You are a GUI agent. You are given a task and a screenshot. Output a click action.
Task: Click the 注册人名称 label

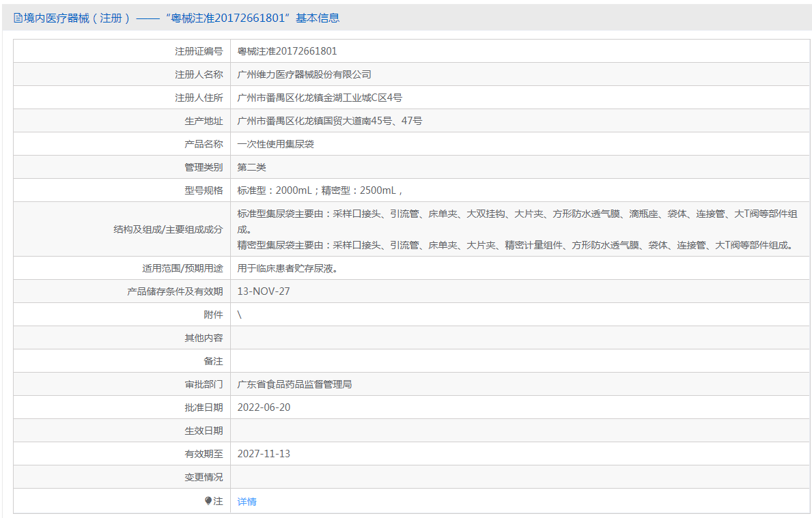(199, 74)
